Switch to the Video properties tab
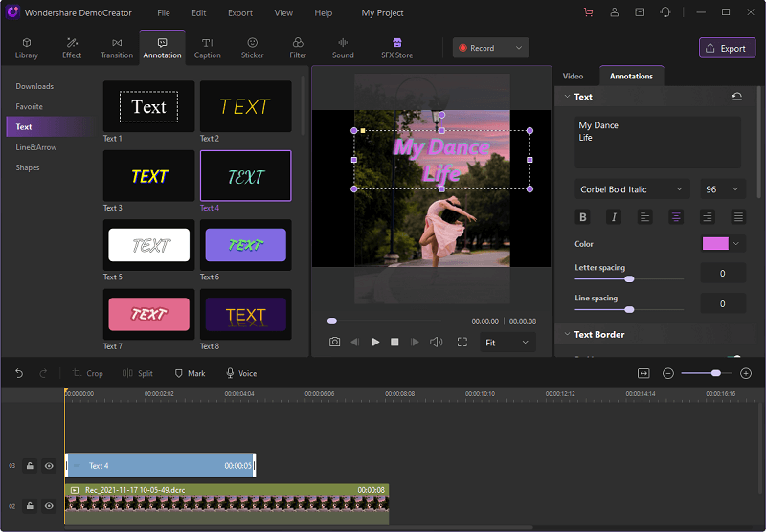Screen dimensions: 766x532 pyautogui.click(x=573, y=76)
